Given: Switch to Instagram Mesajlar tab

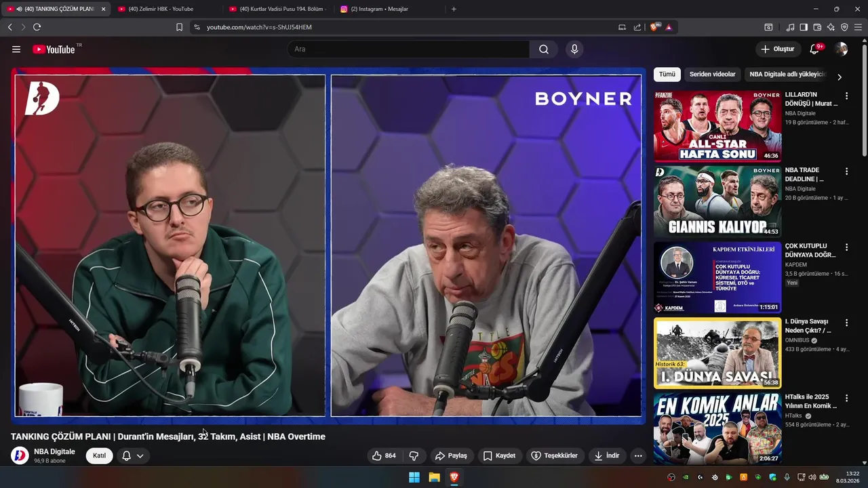Looking at the screenshot, I should (x=389, y=9).
